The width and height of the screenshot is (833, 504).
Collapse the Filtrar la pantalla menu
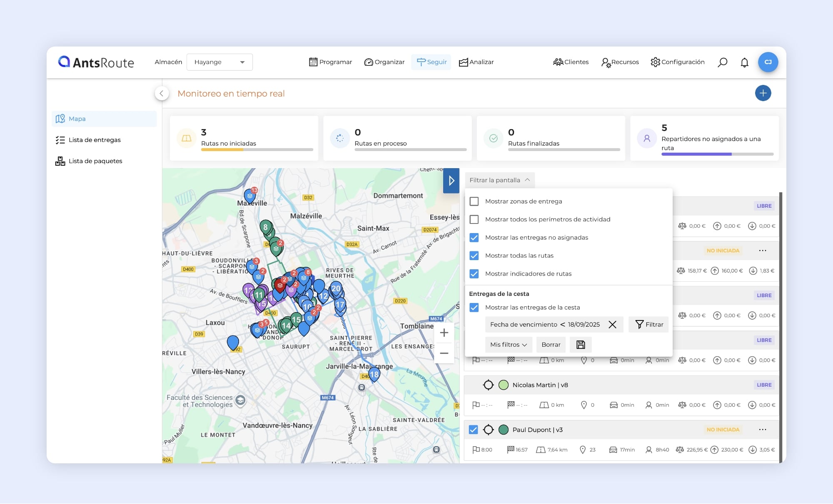[499, 180]
